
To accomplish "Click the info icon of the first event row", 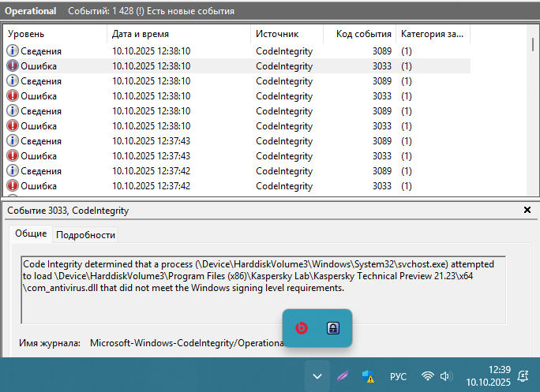I will [x=13, y=51].
